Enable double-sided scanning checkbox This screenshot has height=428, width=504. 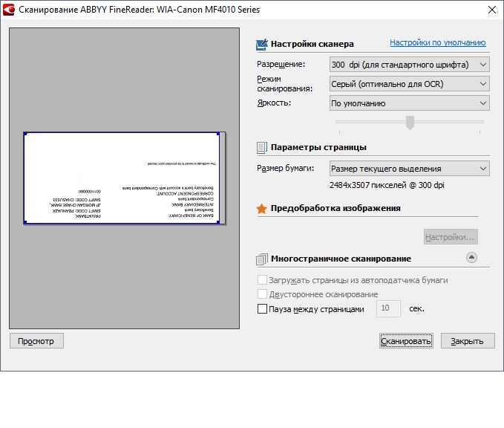pyautogui.click(x=262, y=294)
